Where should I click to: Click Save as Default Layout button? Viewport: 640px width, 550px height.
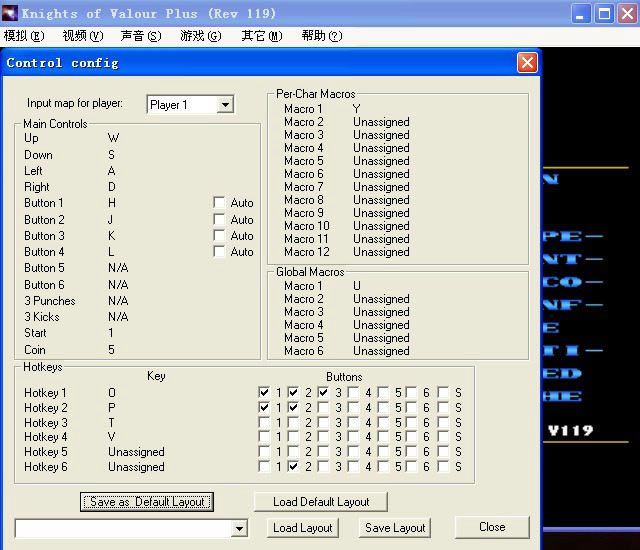pos(147,502)
